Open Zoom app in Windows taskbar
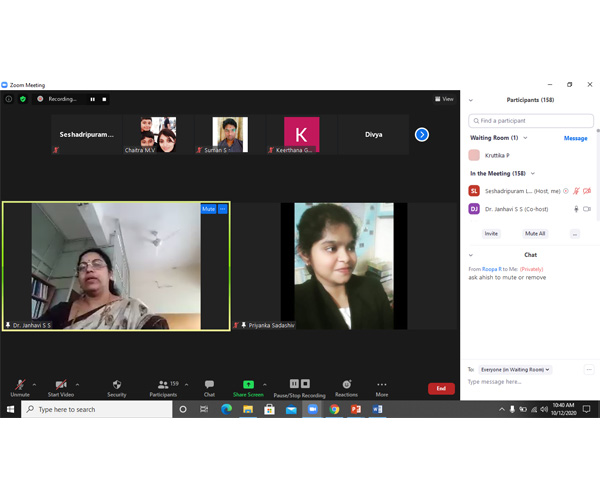 click(x=313, y=409)
